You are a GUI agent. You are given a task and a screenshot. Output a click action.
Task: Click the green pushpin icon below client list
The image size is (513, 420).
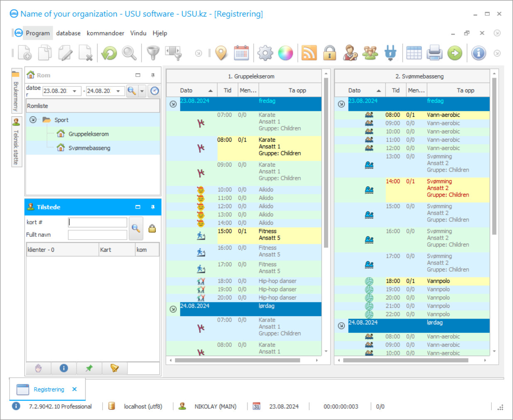point(89,368)
